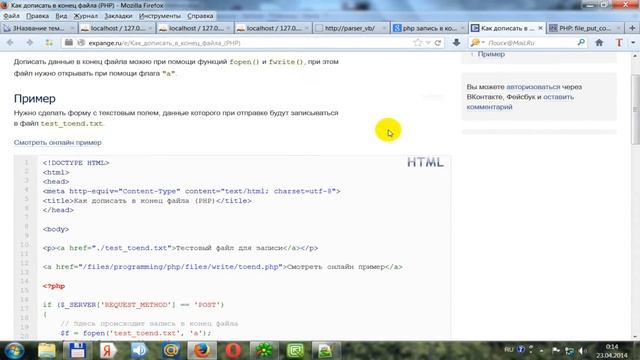This screenshot has width=640, height=360.
Task: Open new tab with plus button
Action: coord(633,28)
